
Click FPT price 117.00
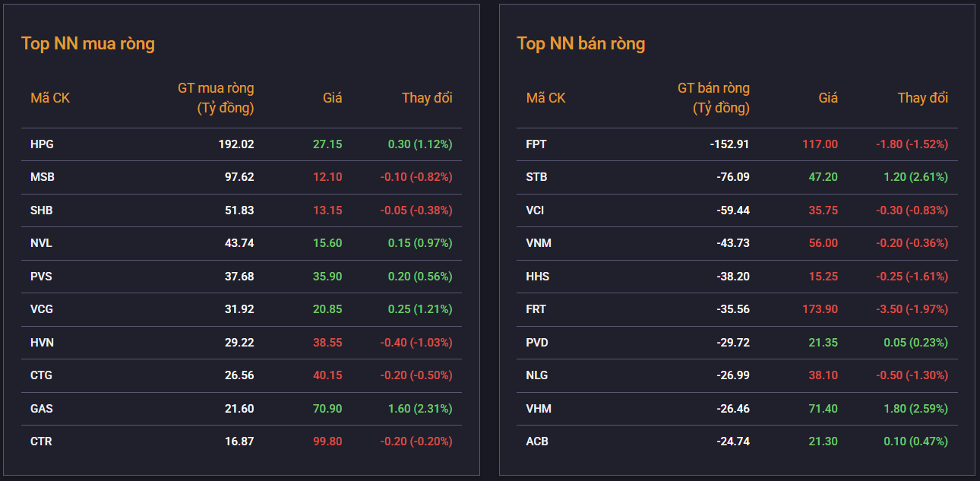[x=820, y=144]
